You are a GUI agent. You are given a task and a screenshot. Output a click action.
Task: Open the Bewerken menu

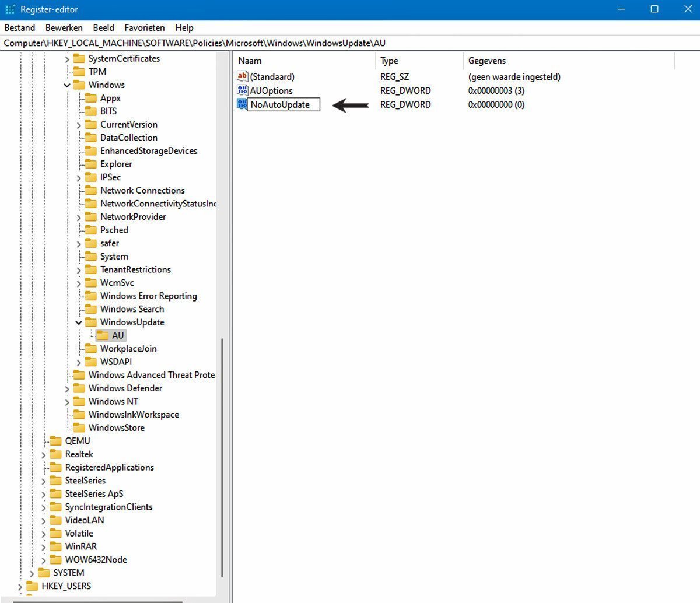(64, 27)
